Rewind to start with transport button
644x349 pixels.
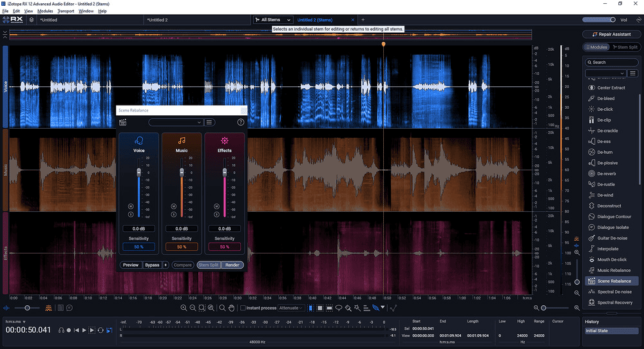[x=77, y=330]
